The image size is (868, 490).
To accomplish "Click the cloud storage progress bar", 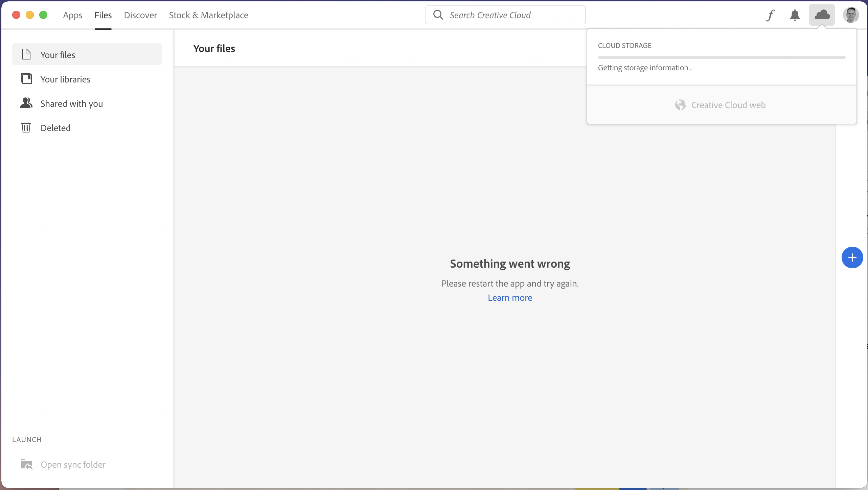I will [x=721, y=57].
